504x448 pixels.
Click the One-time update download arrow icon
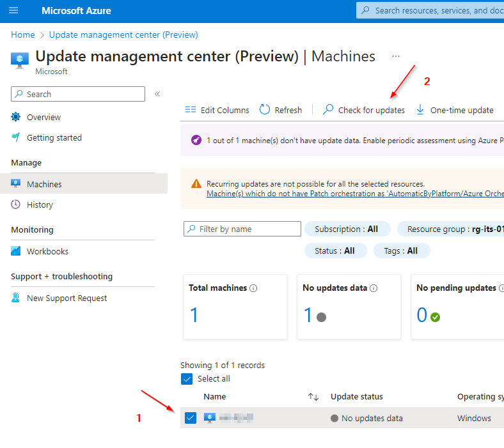point(420,109)
